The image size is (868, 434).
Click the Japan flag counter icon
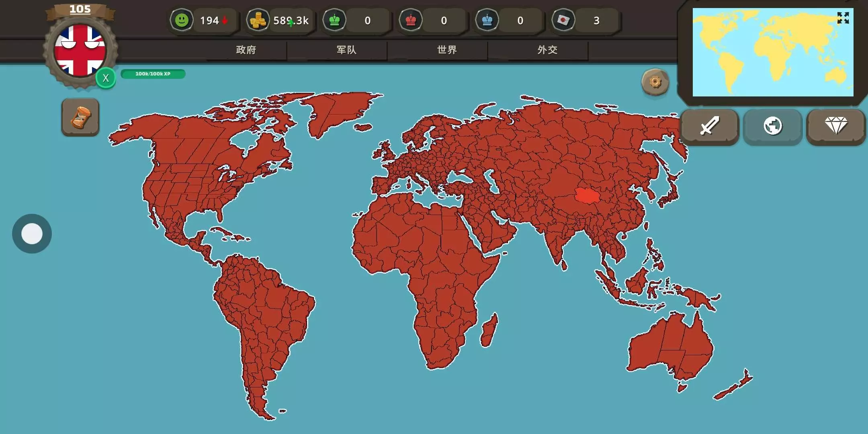pyautogui.click(x=563, y=20)
